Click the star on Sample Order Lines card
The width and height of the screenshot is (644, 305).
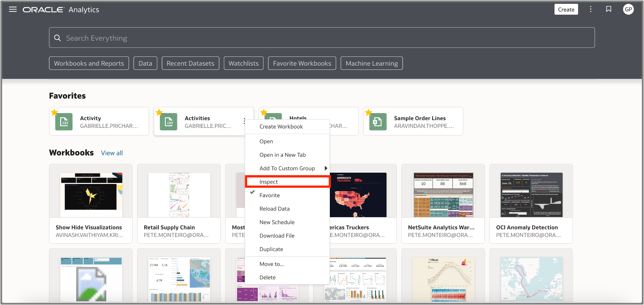[x=368, y=112]
